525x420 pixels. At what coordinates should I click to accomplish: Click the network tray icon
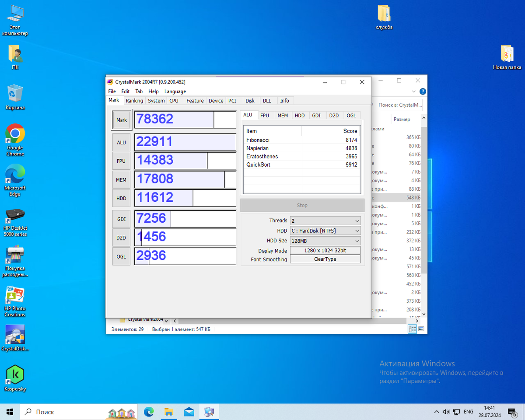pos(457,412)
